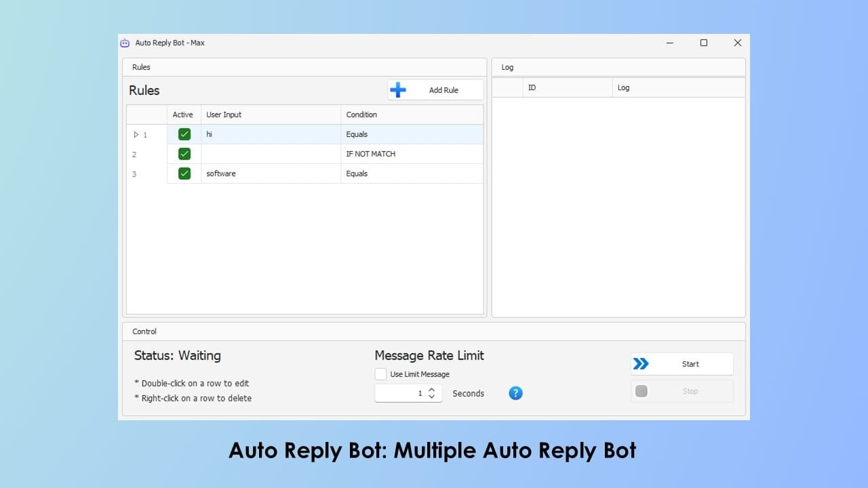This screenshot has width=868, height=488.
Task: Toggle Active checkbox for the software rule
Action: pyautogui.click(x=184, y=174)
